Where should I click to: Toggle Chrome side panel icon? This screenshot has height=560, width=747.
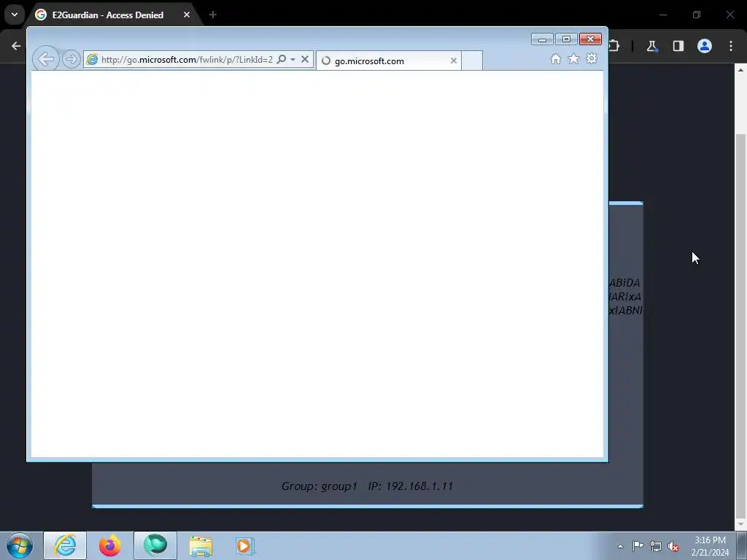678,46
